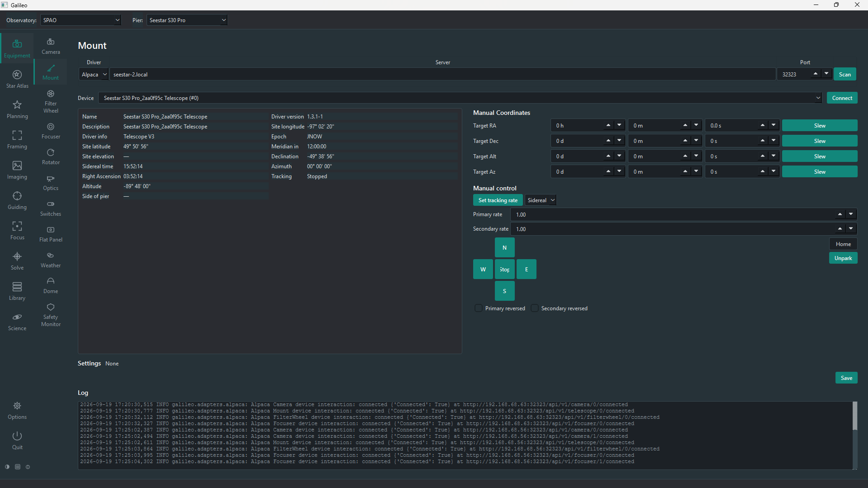The width and height of the screenshot is (868, 488).
Task: Quit the application with the power icon
Action: [17, 441]
